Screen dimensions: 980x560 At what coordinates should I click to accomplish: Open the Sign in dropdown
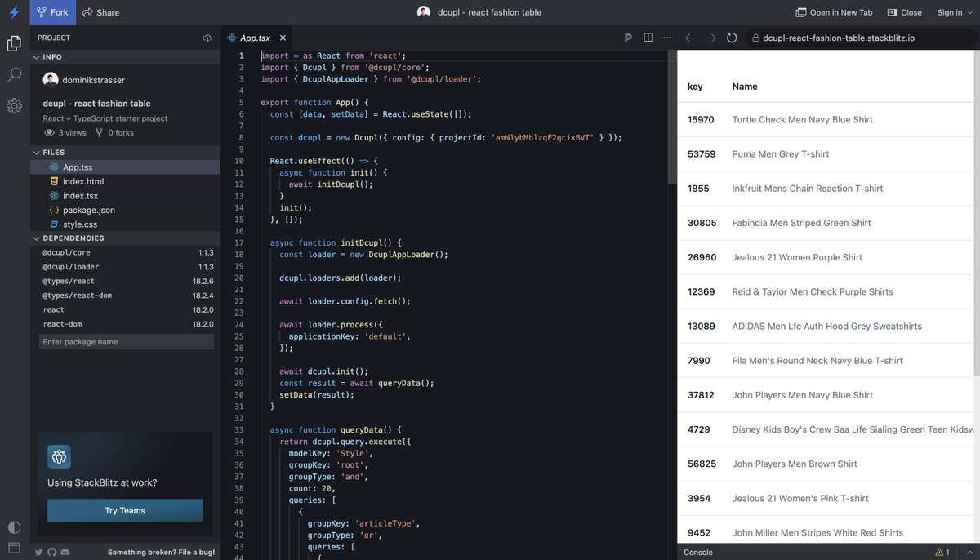954,12
